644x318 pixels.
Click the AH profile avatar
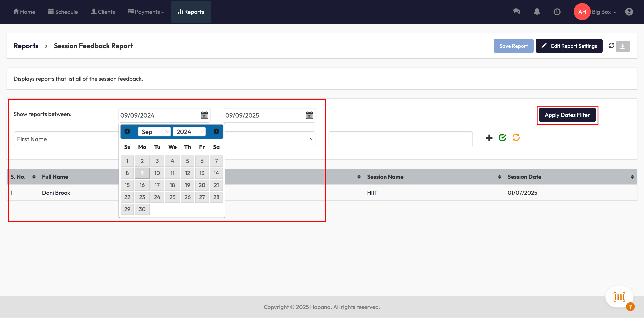point(582,12)
